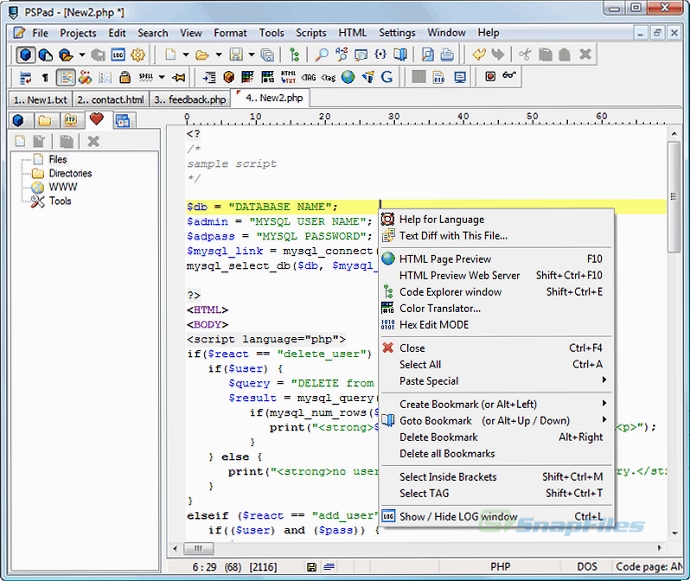Image resolution: width=690 pixels, height=581 pixels.
Task: Open dropdown arrow next to Open folder icon
Action: coord(218,55)
